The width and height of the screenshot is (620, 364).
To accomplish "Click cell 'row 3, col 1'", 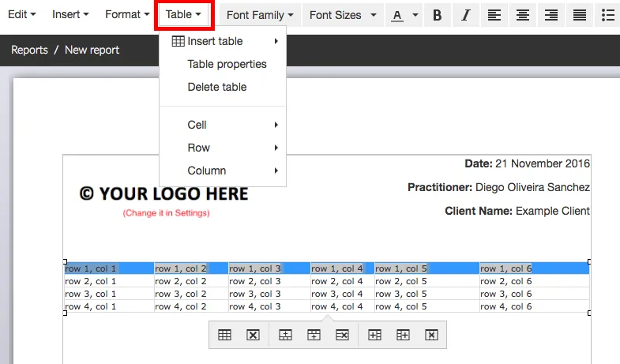I will click(109, 294).
